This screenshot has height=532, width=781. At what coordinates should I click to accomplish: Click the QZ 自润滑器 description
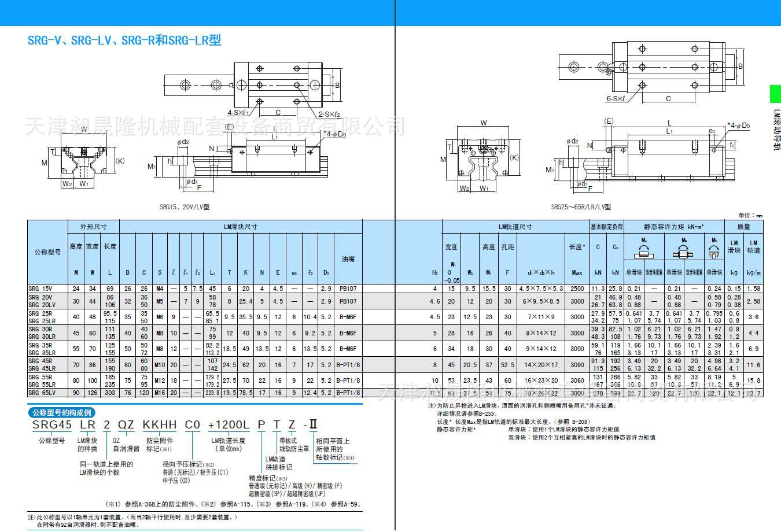pos(126,445)
